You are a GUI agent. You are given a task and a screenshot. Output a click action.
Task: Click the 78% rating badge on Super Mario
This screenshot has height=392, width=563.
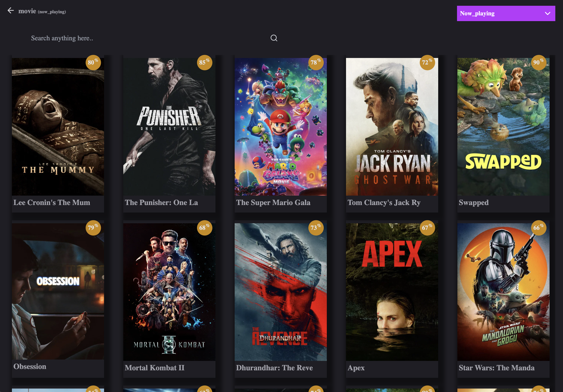[316, 63]
